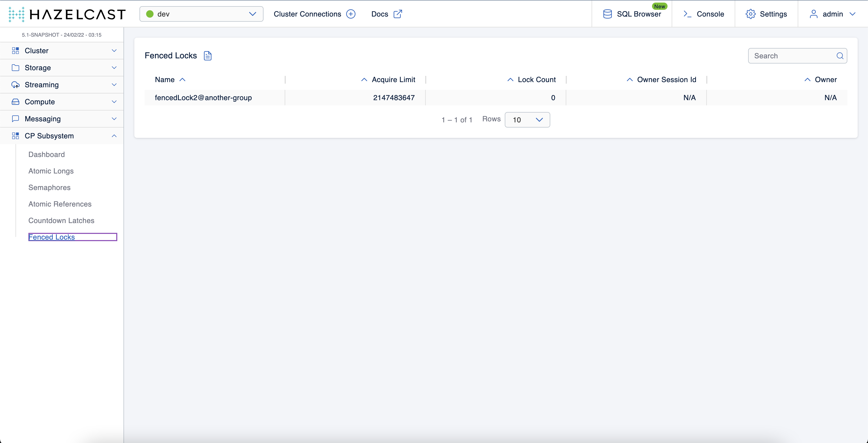Click the Fenced Locks documentation icon
Screen dimensions: 868x443
pyautogui.click(x=207, y=56)
